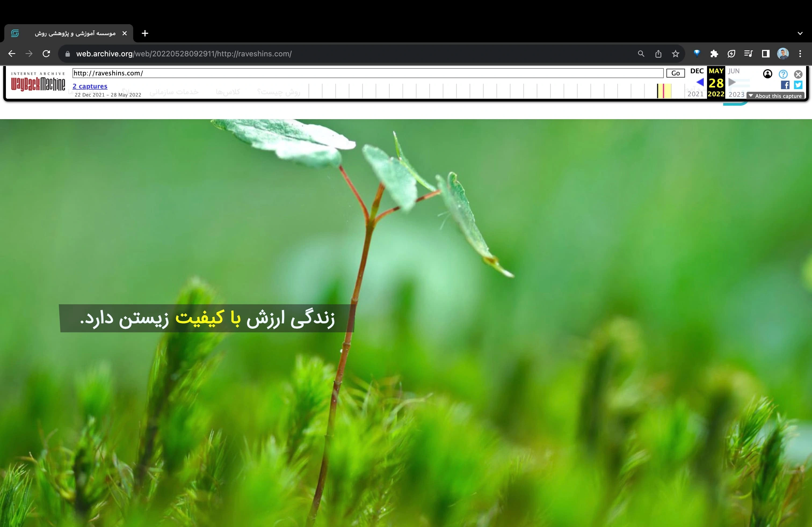Open the zoom magnifier in address bar

tap(641, 53)
